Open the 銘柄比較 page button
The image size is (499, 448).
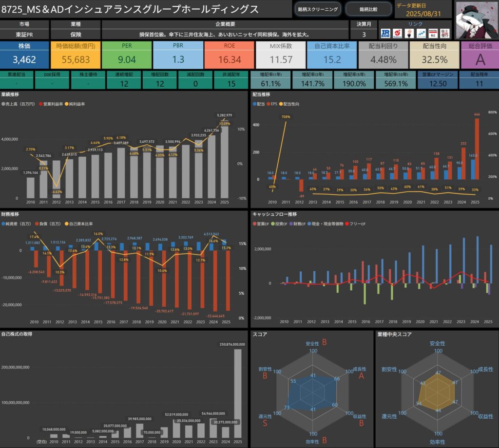tap(368, 9)
